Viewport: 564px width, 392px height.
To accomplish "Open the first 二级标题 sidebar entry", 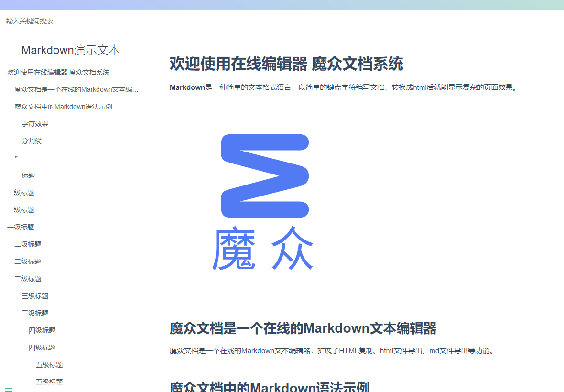I will tap(28, 245).
